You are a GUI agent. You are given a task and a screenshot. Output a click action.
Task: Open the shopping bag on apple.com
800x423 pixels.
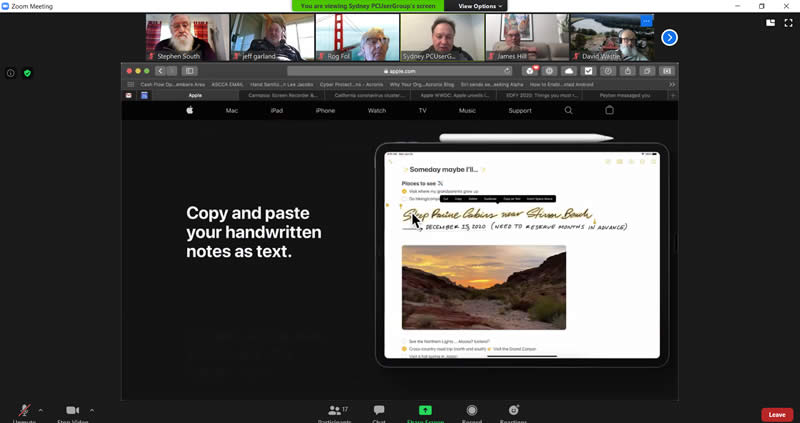point(609,110)
